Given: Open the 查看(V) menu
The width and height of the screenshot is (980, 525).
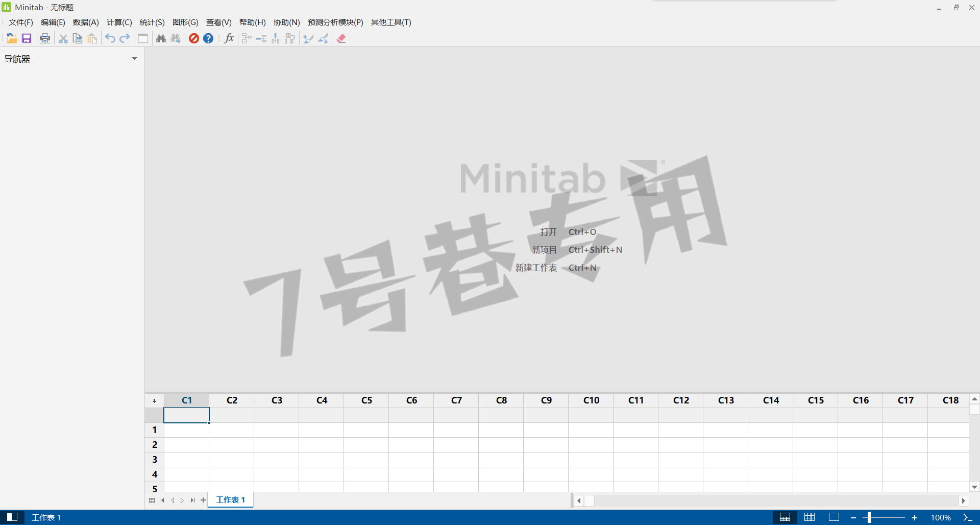Looking at the screenshot, I should [219, 22].
